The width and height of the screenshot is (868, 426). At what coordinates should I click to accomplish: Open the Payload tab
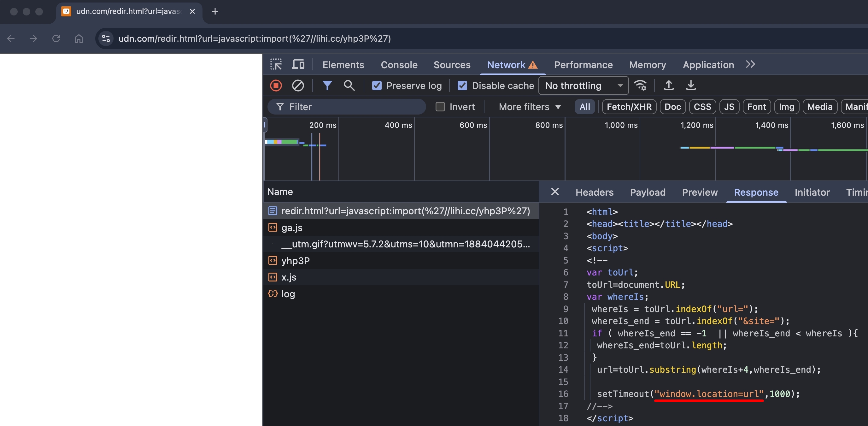(x=648, y=192)
